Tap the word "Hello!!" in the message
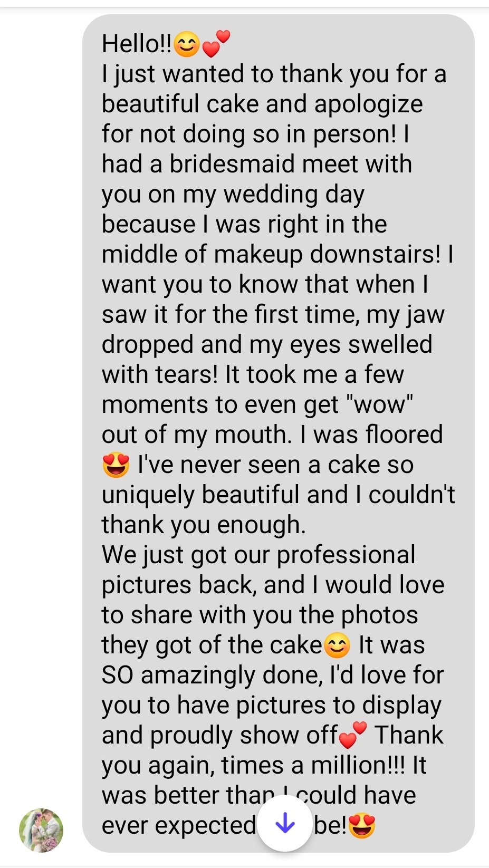This screenshot has height=868, width=489. pos(137,44)
